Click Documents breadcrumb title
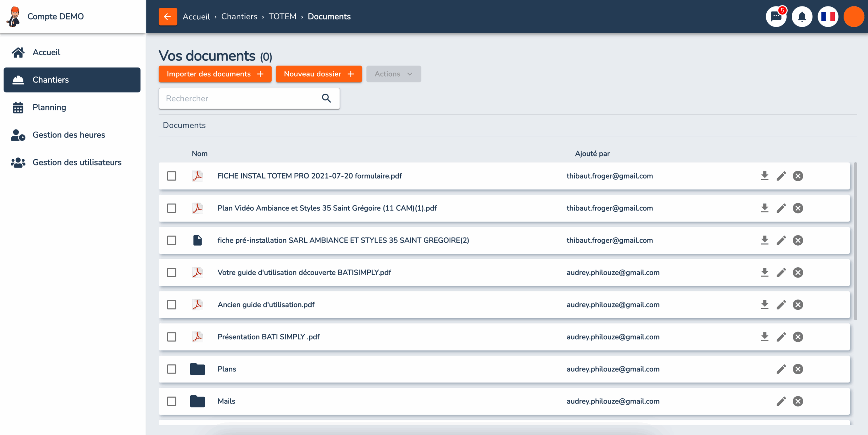868x435 pixels. tap(329, 17)
